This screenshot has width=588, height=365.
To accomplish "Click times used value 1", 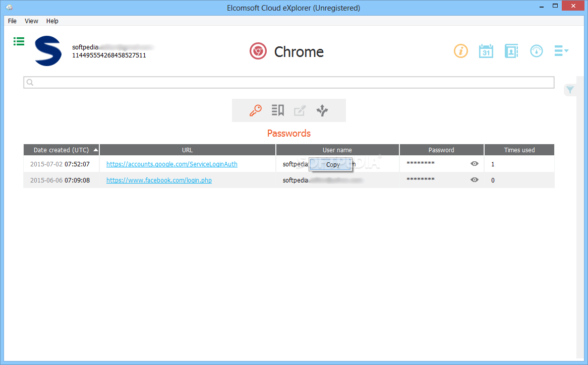I will pos(493,164).
